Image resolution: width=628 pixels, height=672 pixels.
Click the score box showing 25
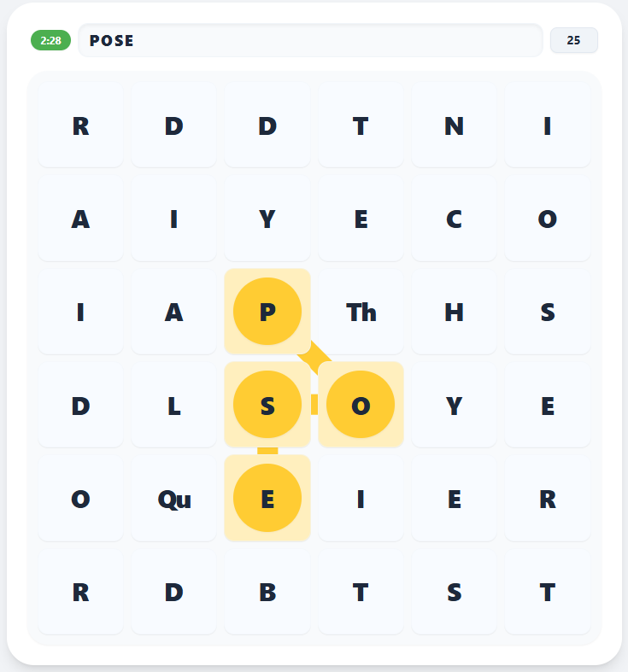click(573, 40)
